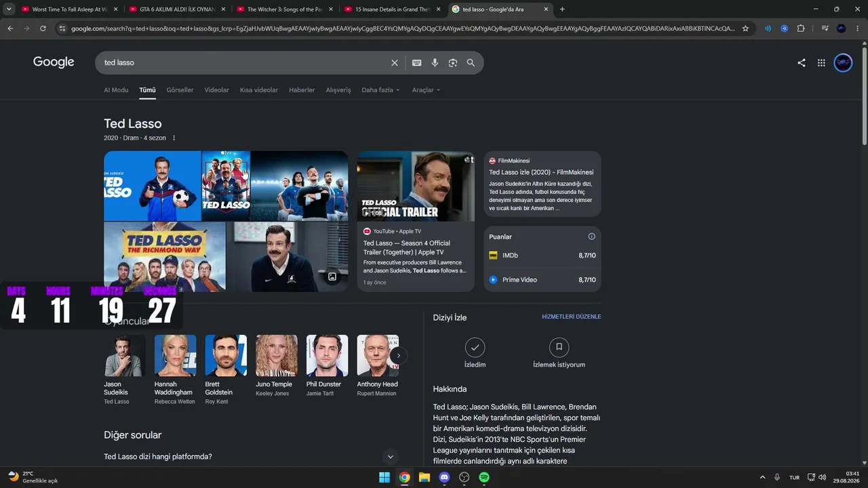The image size is (868, 488).
Task: Switch to the Görseller tab
Action: (x=180, y=90)
